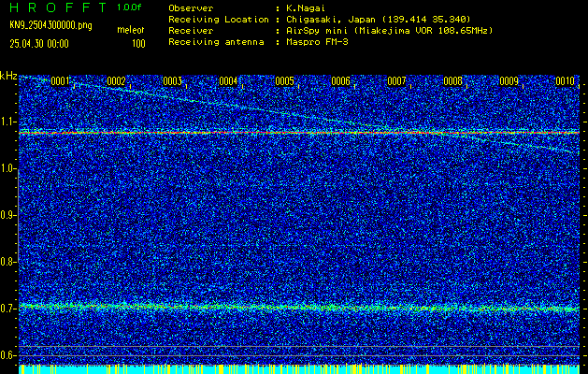Image resolution: width=588 pixels, height=374 pixels.
Task: Select the file name KN9_2504300000.png
Action: point(50,25)
